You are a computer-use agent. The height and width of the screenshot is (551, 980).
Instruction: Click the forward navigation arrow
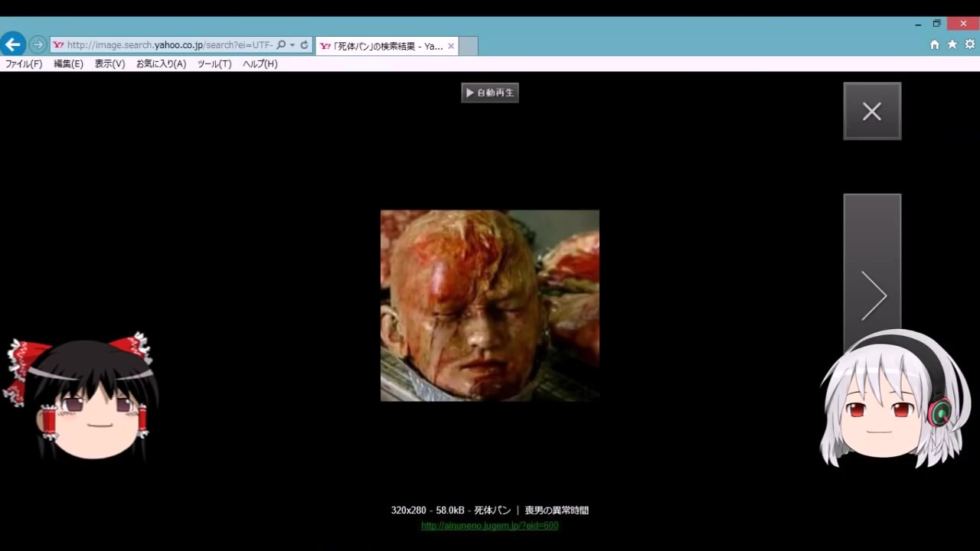38,45
